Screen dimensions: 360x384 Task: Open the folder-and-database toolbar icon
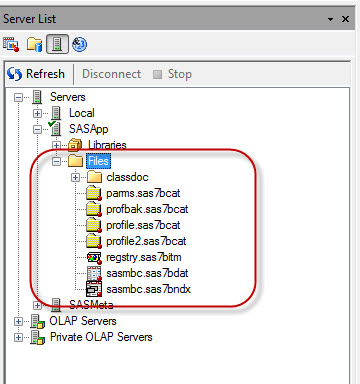(35, 44)
